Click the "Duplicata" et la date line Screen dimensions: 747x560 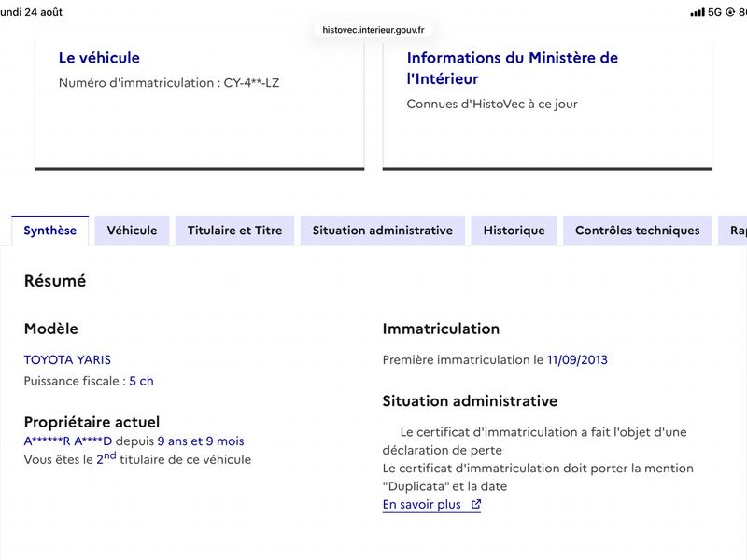tap(445, 486)
